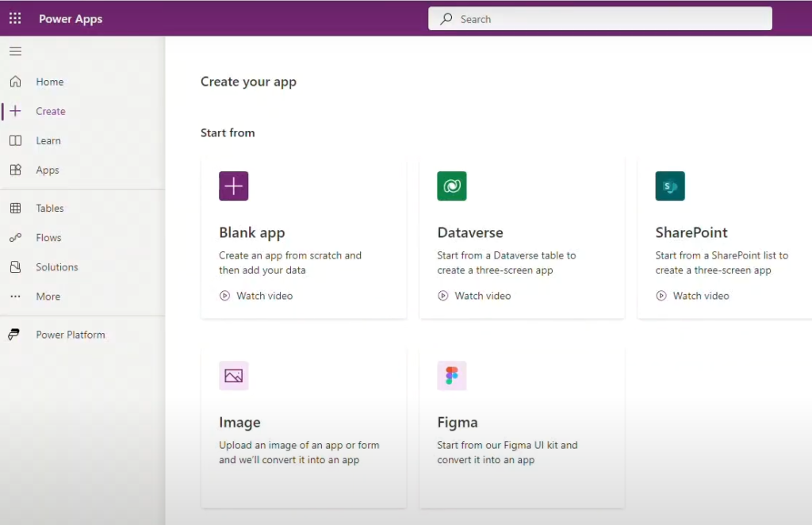
Task: Click the green Dataverse icon
Action: click(451, 186)
